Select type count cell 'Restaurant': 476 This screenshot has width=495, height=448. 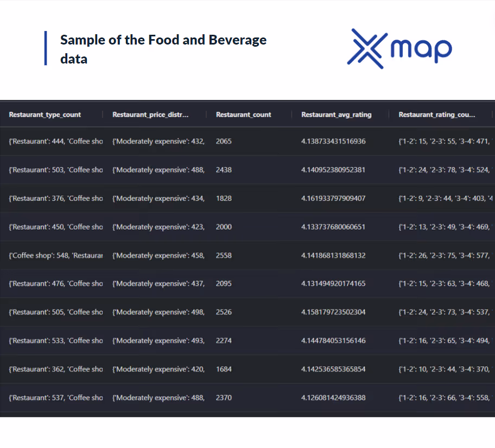pos(56,283)
